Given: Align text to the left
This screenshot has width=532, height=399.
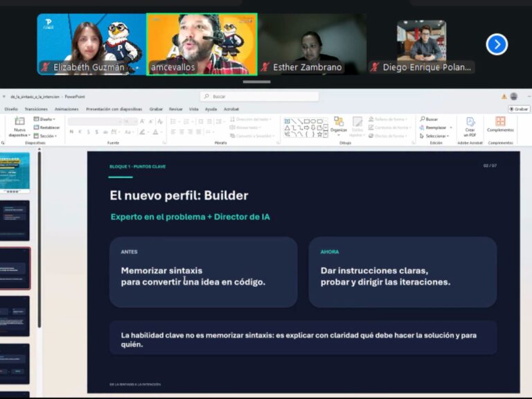Looking at the screenshot, I should point(173,132).
